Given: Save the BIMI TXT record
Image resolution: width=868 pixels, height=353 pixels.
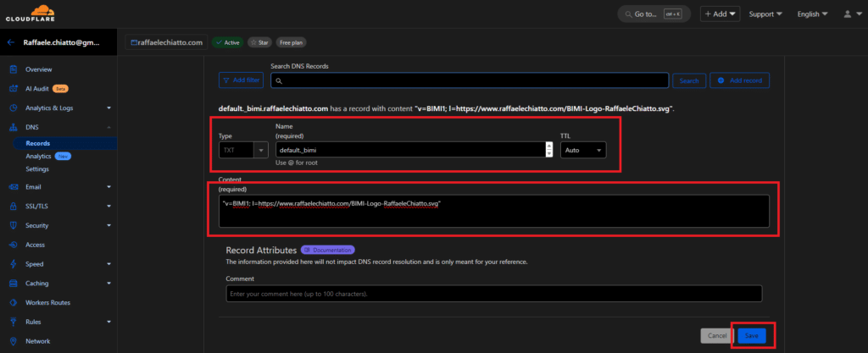Looking at the screenshot, I should tap(752, 335).
